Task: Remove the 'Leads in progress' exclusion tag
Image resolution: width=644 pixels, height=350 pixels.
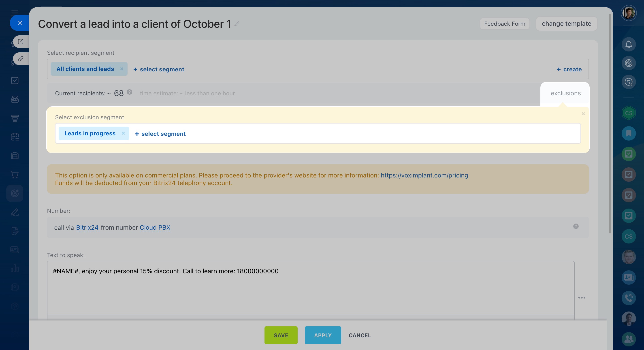Action: coord(123,133)
